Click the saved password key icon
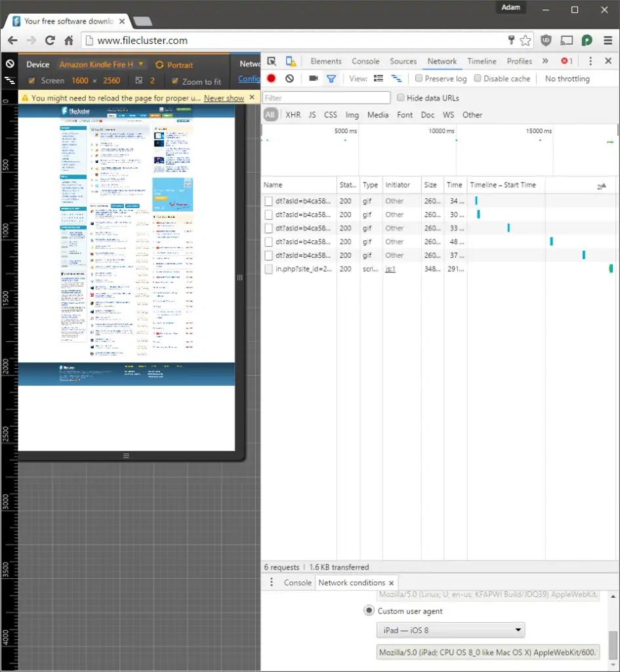The image size is (620, 672). [511, 40]
